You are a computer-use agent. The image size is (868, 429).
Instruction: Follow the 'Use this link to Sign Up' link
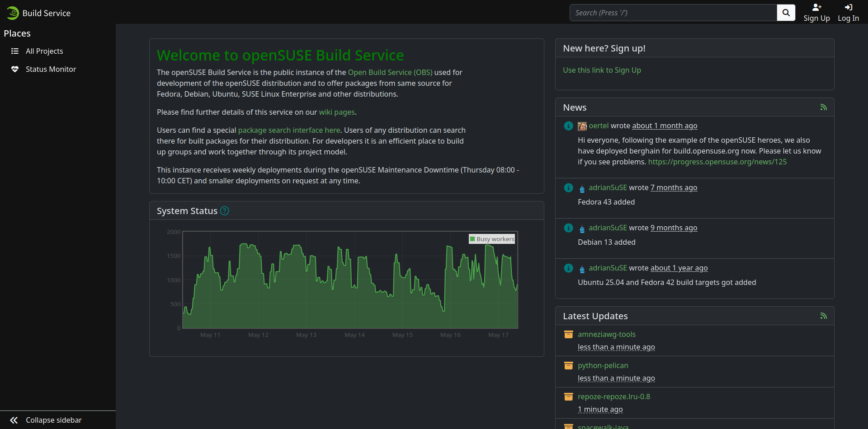coord(602,70)
